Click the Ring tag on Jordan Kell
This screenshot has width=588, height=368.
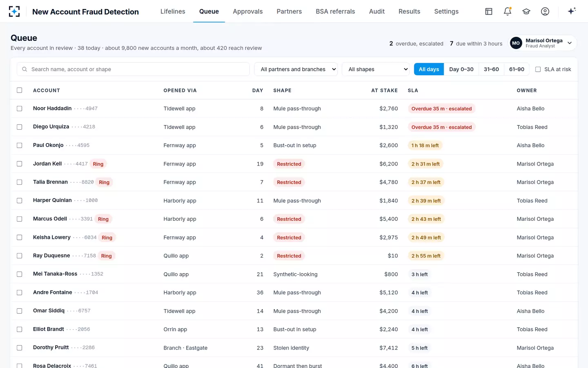pyautogui.click(x=98, y=164)
